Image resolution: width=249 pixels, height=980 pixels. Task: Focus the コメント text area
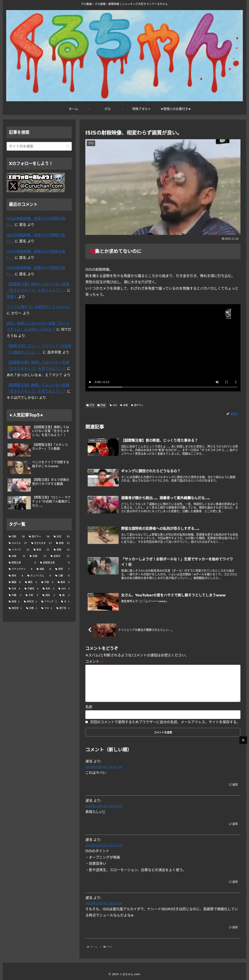(x=163, y=683)
